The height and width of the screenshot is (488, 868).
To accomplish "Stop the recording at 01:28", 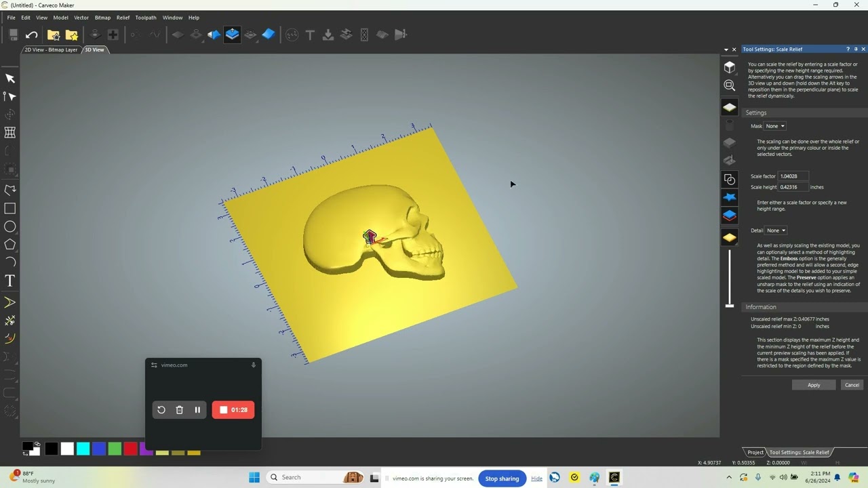I will pos(233,409).
